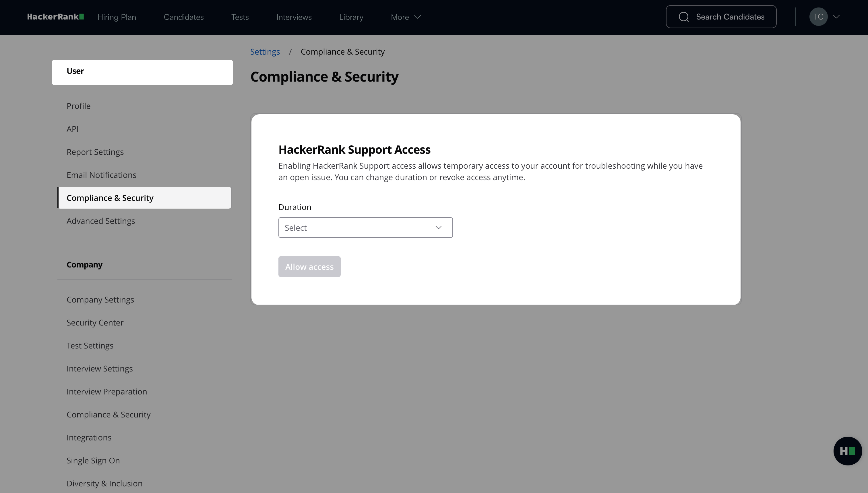
Task: Go to the Candidates tab
Action: [x=184, y=17]
